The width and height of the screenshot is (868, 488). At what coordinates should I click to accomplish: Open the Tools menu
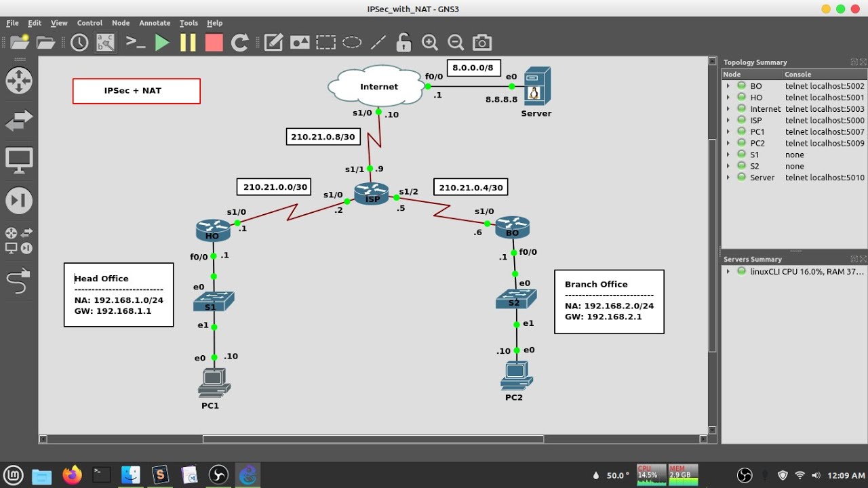pyautogui.click(x=189, y=23)
